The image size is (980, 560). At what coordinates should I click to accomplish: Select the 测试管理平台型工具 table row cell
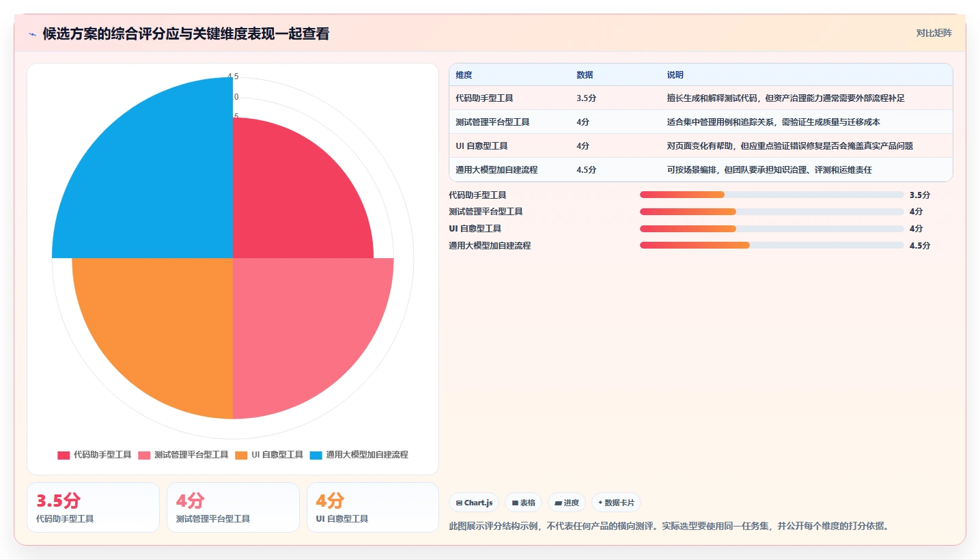(492, 122)
